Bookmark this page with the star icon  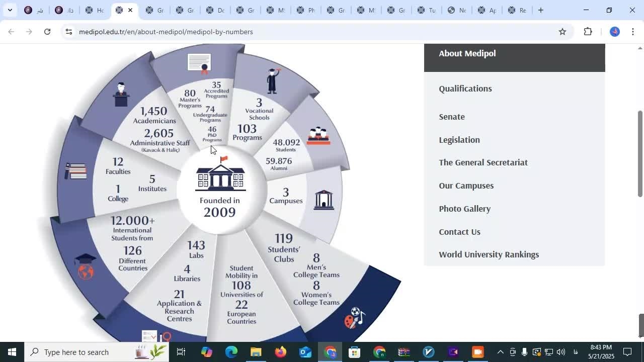point(562,32)
